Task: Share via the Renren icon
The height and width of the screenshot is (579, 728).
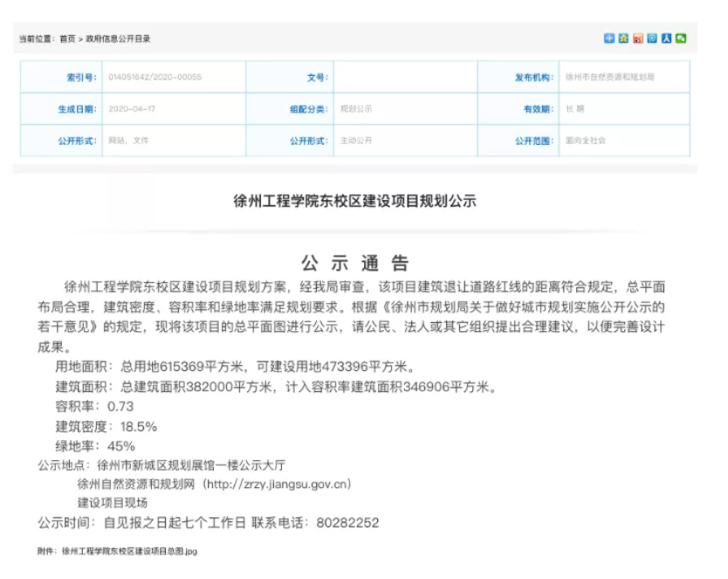Action: tap(666, 38)
